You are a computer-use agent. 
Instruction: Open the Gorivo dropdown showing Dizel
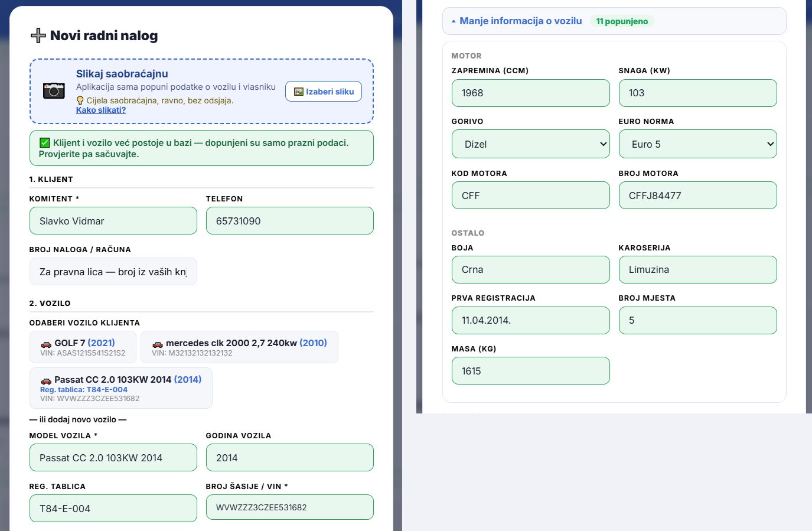(531, 144)
